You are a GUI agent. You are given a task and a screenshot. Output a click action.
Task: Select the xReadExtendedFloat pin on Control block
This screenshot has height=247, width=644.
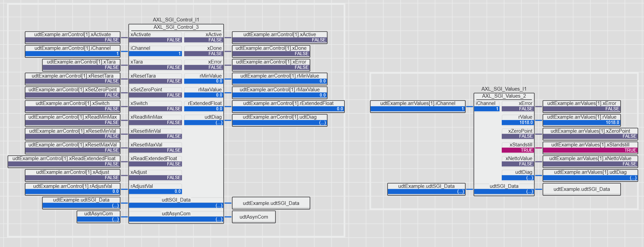coord(156,161)
